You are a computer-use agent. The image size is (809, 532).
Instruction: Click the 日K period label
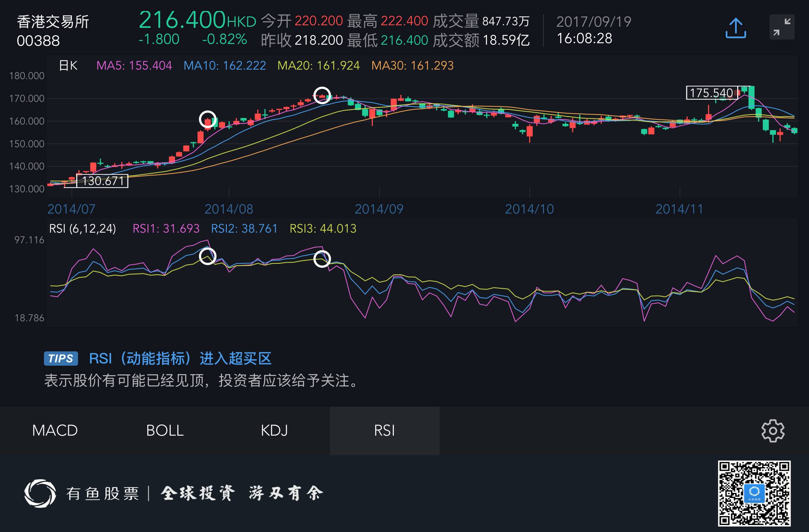point(68,66)
